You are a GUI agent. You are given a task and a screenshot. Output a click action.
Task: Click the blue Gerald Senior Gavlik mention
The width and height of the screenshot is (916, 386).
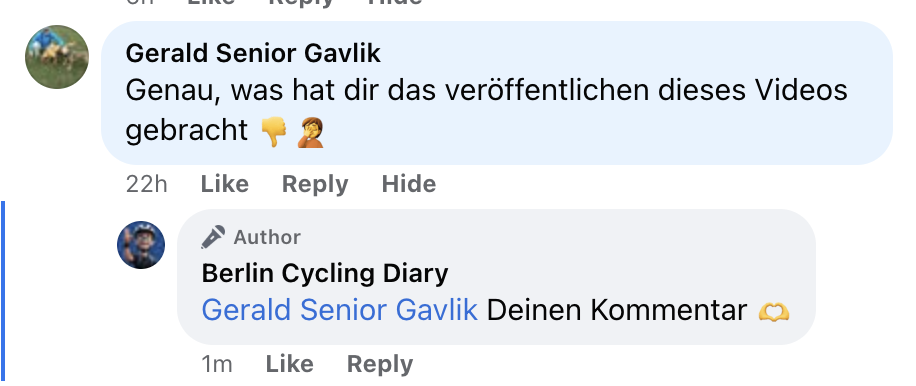point(339,310)
